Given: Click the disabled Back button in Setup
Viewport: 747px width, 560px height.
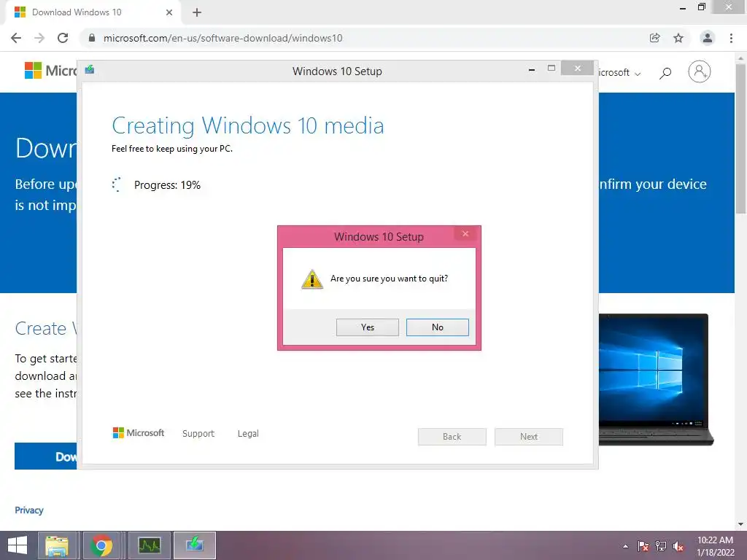Looking at the screenshot, I should coord(452,437).
